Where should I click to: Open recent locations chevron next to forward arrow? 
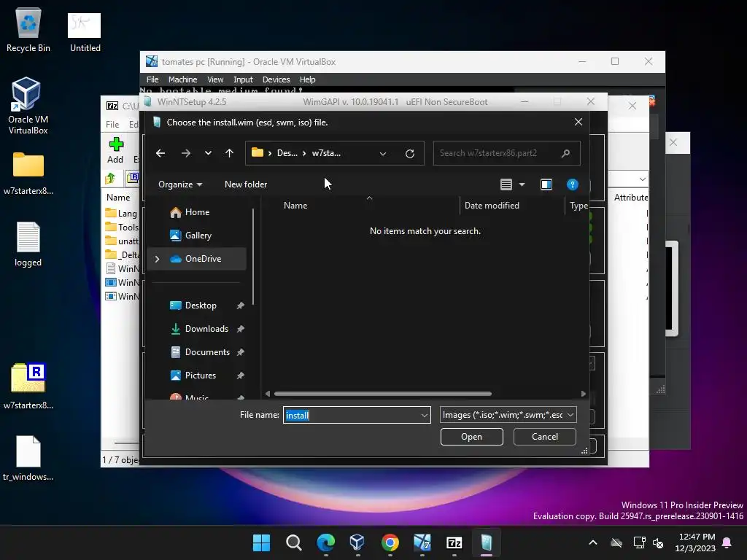pos(208,153)
